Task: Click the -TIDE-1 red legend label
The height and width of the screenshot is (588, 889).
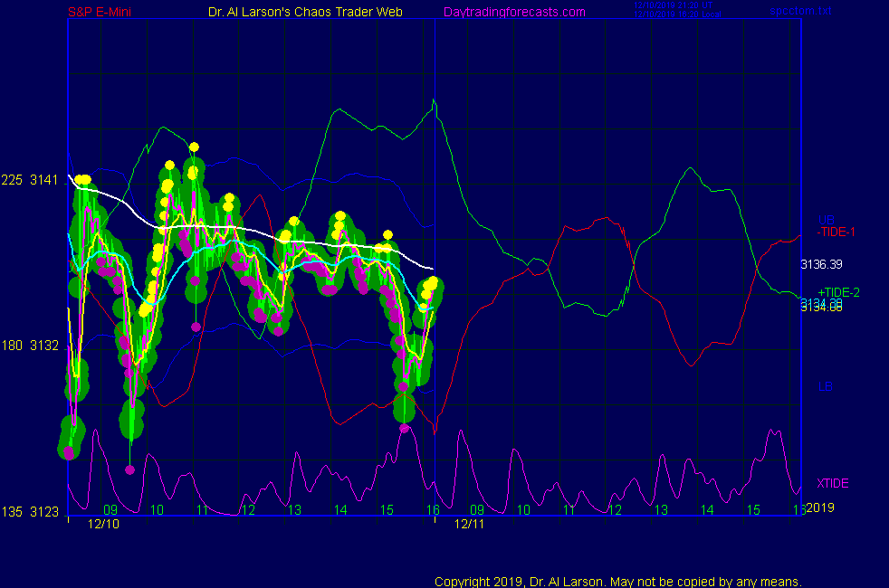Action: click(x=836, y=232)
